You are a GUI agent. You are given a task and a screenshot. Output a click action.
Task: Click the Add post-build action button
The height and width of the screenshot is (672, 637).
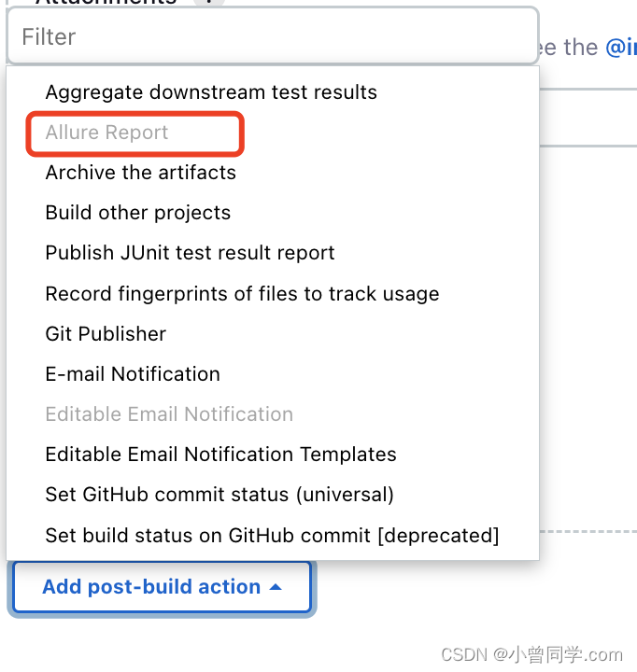pos(162,587)
